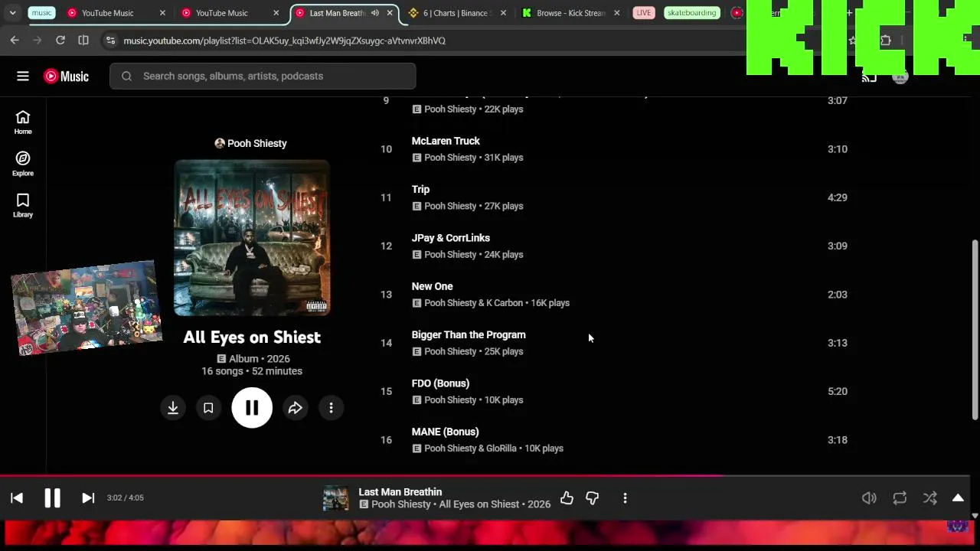Toggle repeat mode in player bar
The width and height of the screenshot is (980, 551).
click(900, 498)
